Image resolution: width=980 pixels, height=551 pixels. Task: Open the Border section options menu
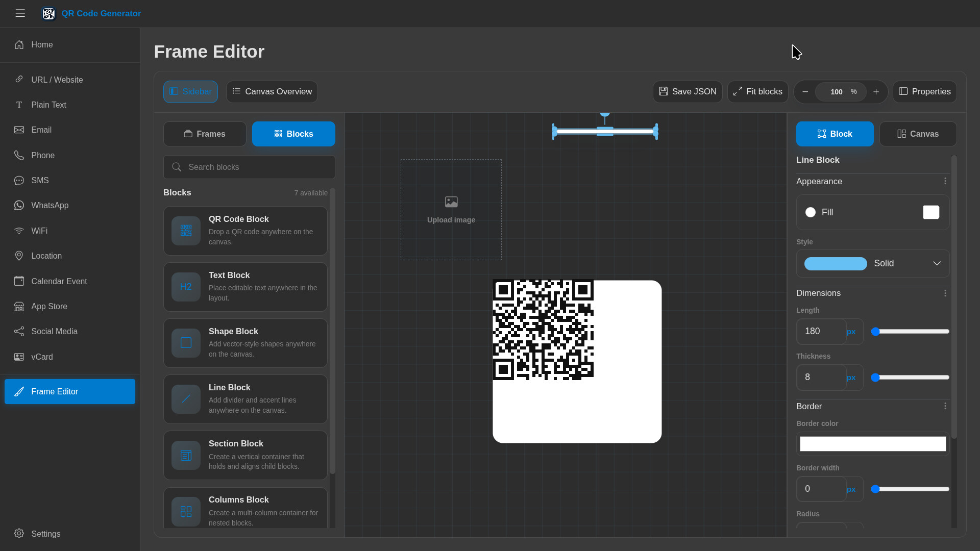coord(945,406)
